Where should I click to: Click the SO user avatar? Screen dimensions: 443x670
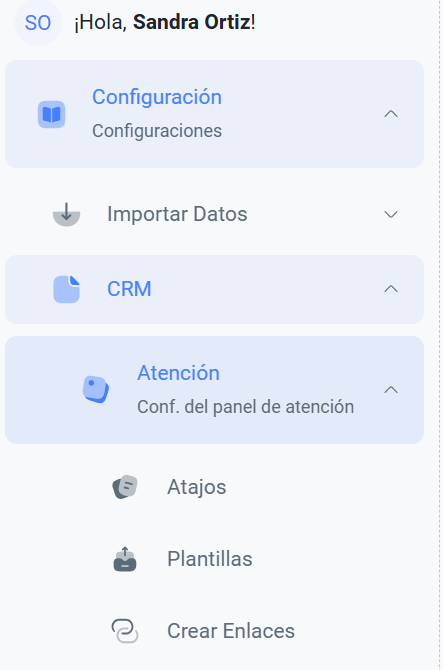tap(38, 22)
